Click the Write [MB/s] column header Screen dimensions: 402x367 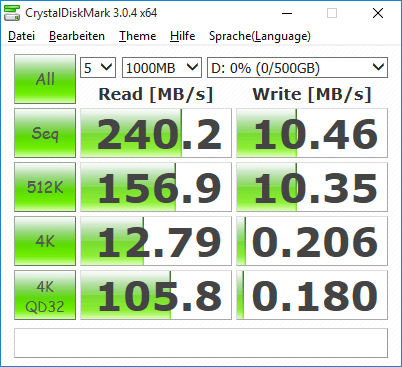point(312,94)
